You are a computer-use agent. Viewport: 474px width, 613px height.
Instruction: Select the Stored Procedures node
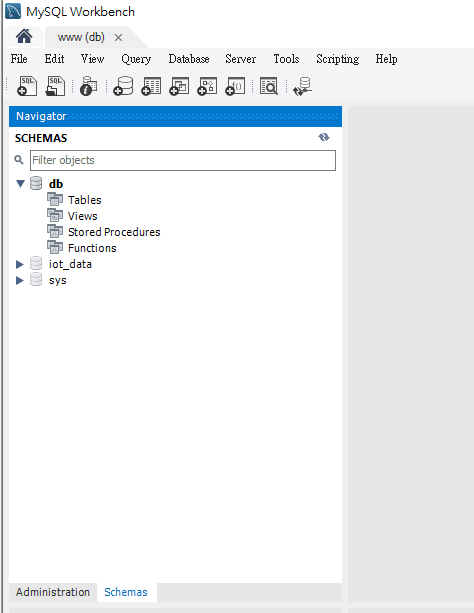click(114, 232)
